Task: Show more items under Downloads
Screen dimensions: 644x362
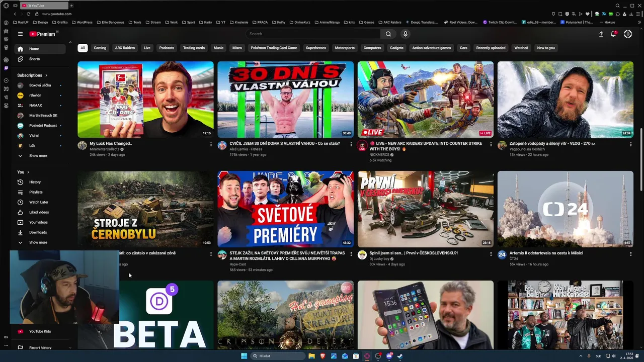Action: [40, 242]
